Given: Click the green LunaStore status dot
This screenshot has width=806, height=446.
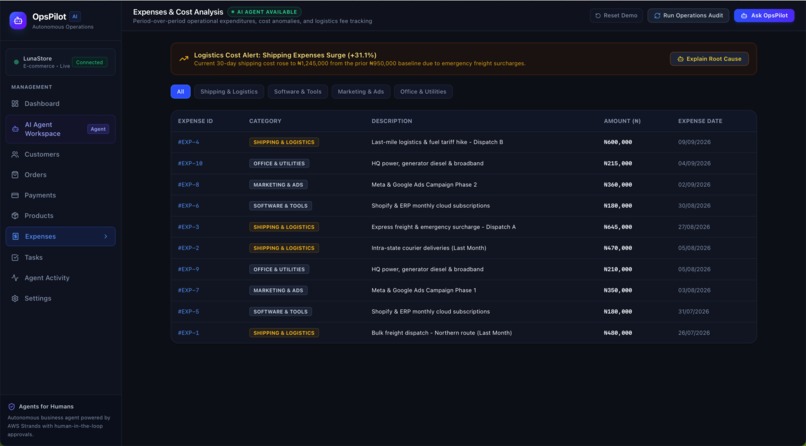Looking at the screenshot, I should [16, 62].
